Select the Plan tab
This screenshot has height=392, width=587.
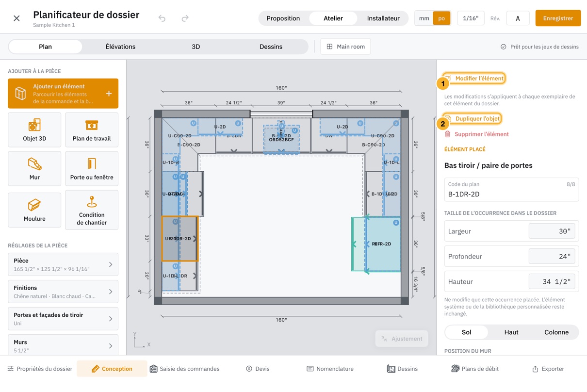pyautogui.click(x=46, y=47)
